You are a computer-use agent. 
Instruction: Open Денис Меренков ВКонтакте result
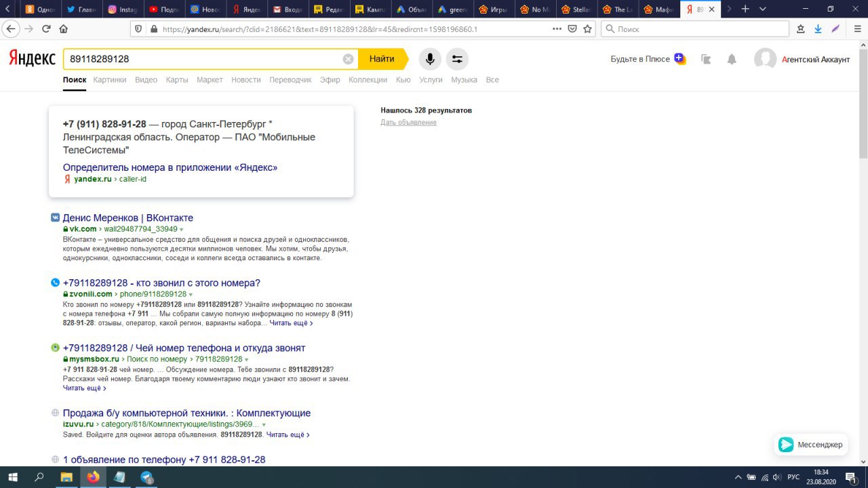128,218
